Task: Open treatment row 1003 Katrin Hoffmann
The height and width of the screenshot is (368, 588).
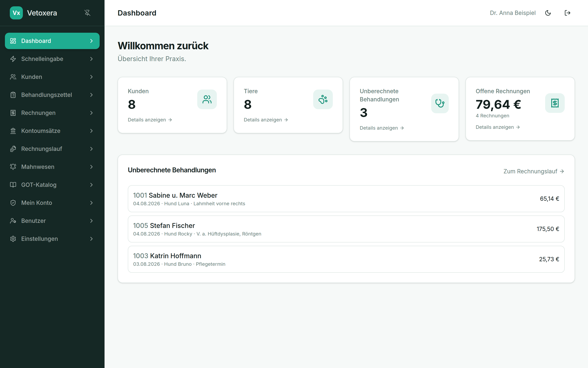Action: point(346,259)
